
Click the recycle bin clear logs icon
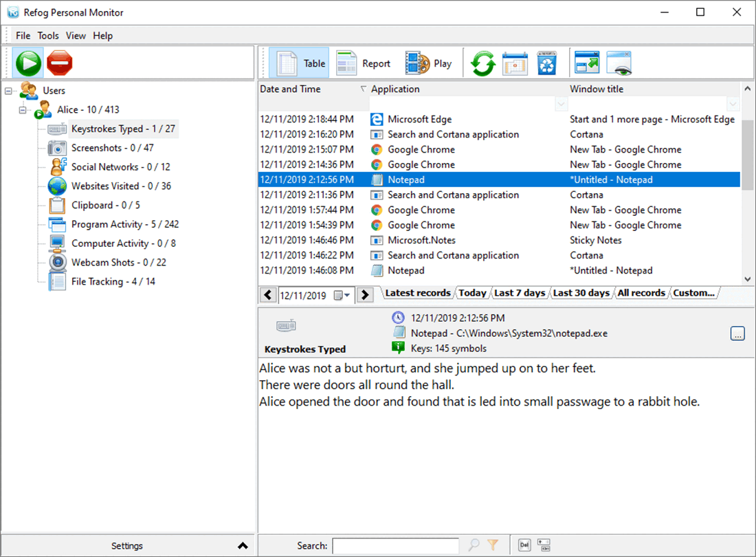(x=547, y=64)
